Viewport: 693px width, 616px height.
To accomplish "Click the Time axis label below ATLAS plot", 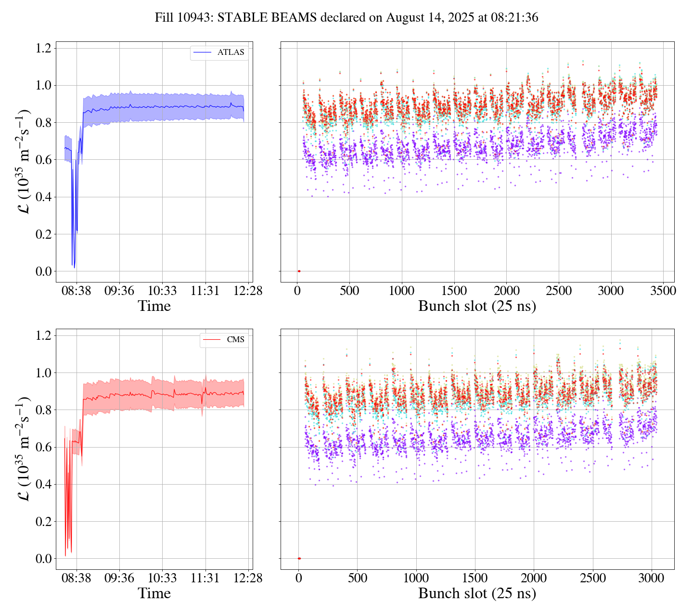I will [x=154, y=306].
